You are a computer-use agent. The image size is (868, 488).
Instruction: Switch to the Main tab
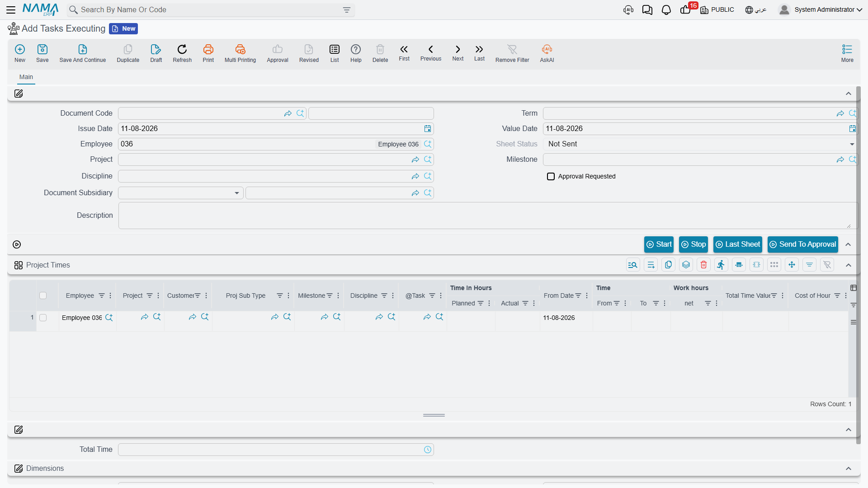pos(26,77)
